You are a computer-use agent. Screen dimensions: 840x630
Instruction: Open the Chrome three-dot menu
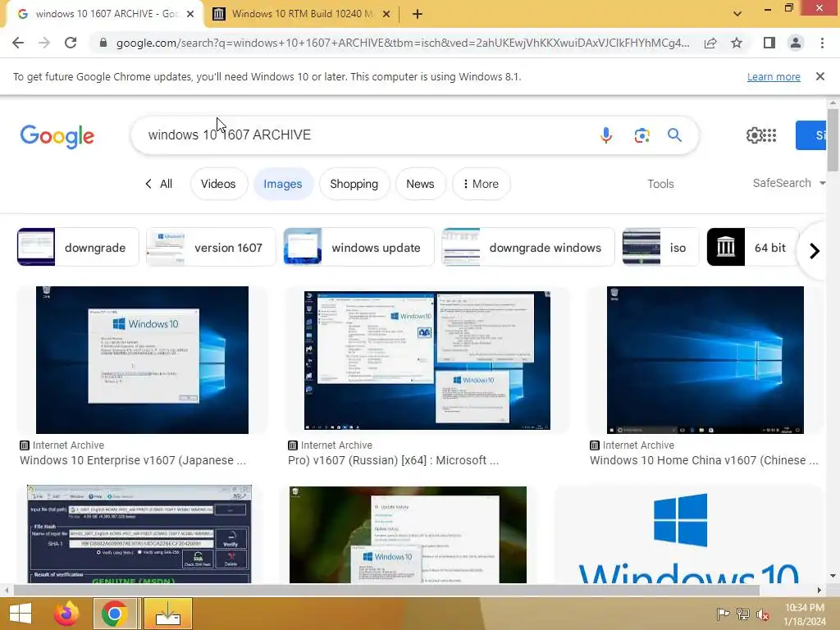(822, 43)
